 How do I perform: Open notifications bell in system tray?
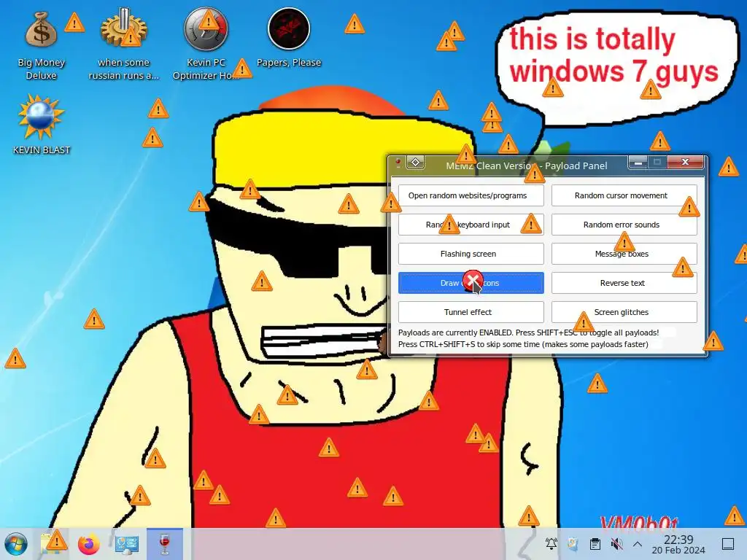click(551, 543)
